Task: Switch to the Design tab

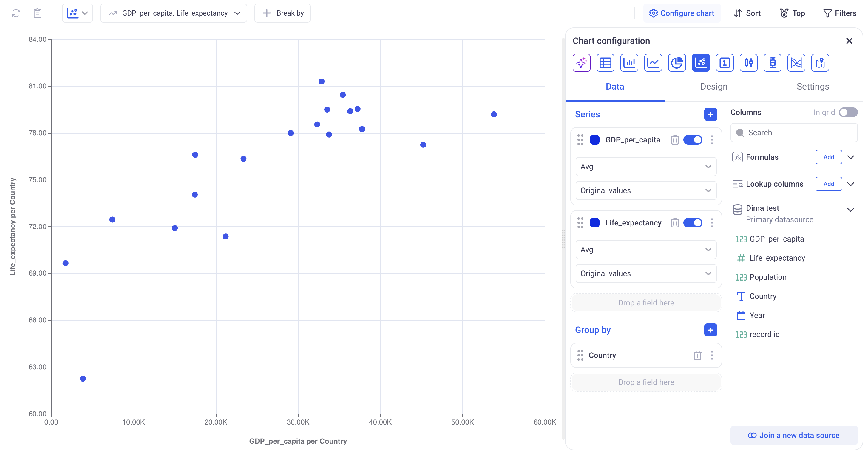Action: pos(714,87)
